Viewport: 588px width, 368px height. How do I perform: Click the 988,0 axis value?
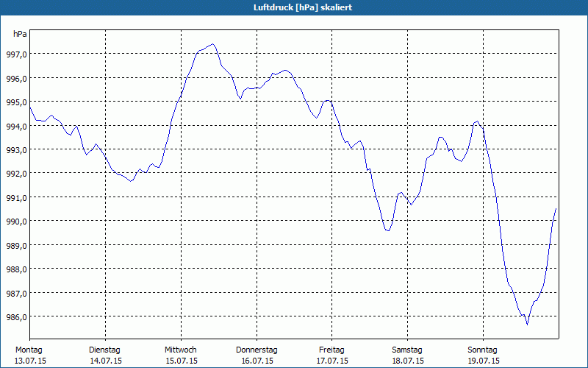tap(16, 269)
